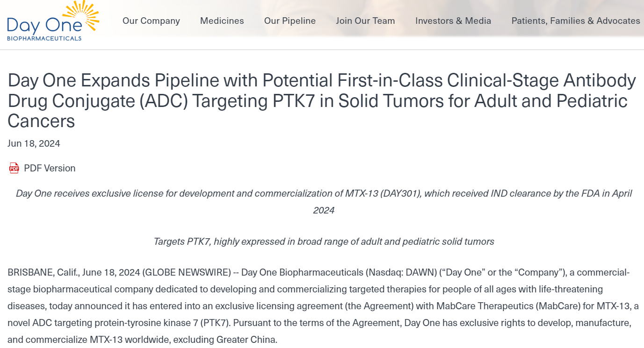Click the Biopharmaceuticals text under the logo
Viewport: 644px width, 348px height.
click(44, 38)
